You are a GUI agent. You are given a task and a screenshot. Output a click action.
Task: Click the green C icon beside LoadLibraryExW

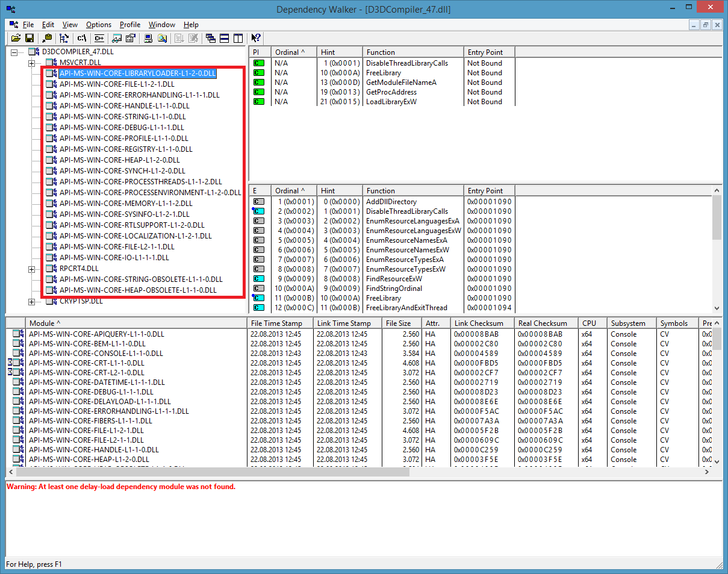pos(259,102)
